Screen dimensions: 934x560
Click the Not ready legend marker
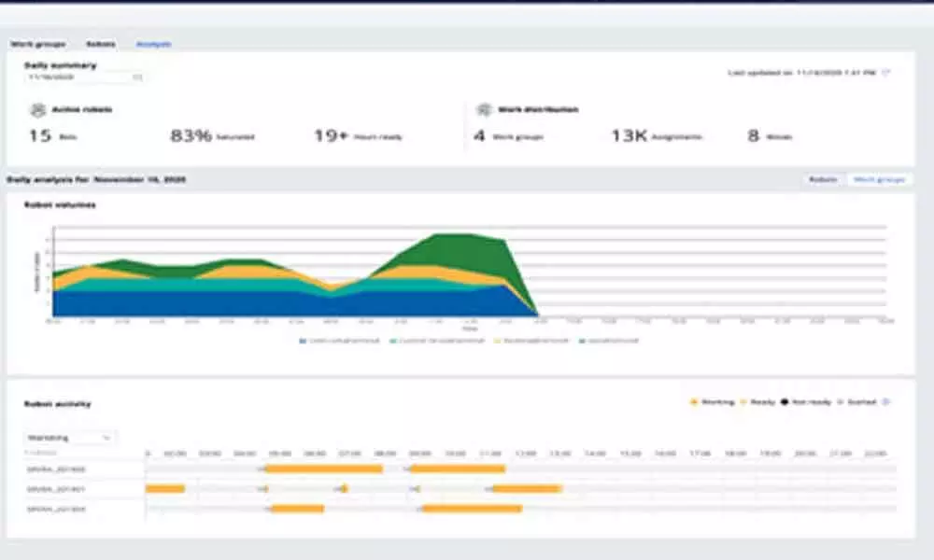click(x=785, y=402)
